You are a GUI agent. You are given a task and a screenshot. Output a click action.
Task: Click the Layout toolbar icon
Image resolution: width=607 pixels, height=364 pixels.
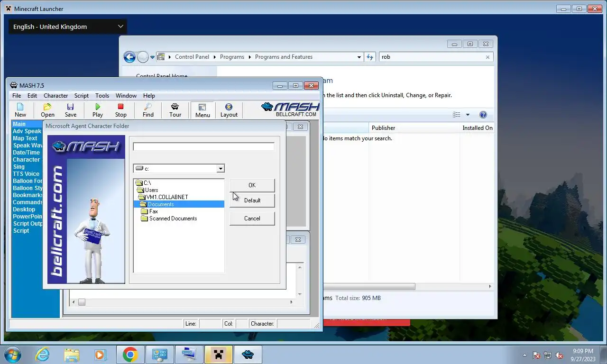[x=229, y=110]
